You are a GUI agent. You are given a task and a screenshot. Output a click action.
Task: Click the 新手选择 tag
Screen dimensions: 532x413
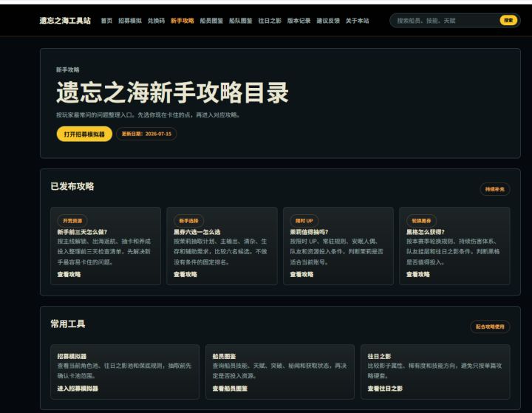pyautogui.click(x=188, y=221)
